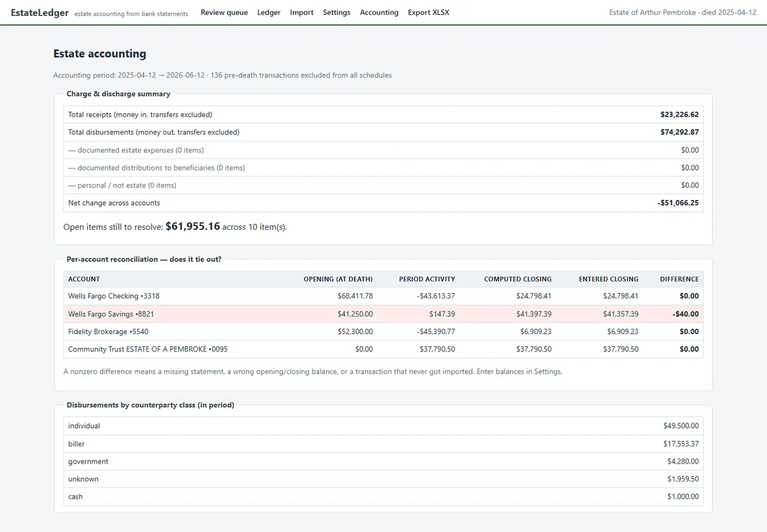767x532 pixels.
Task: Click the EstateLedger logo text
Action: (x=40, y=12)
